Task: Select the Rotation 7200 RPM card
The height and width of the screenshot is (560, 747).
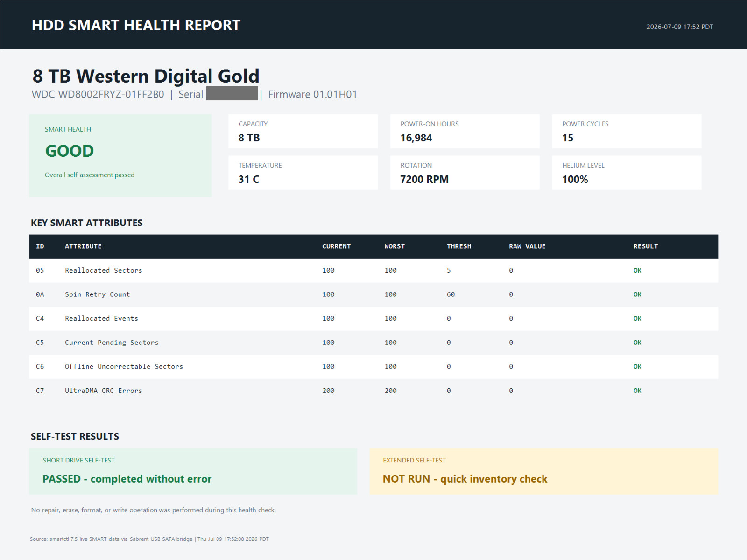Action: [465, 173]
